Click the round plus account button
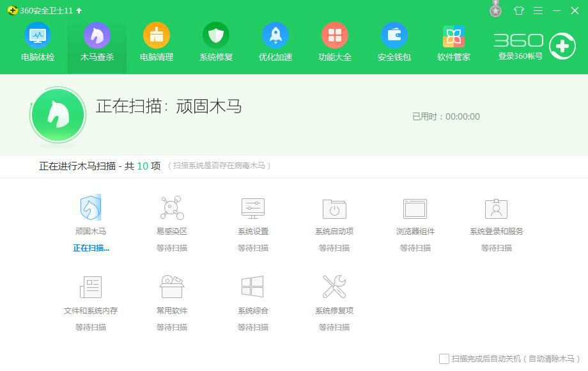Viewport: 588px width, 371px height. 562,46
